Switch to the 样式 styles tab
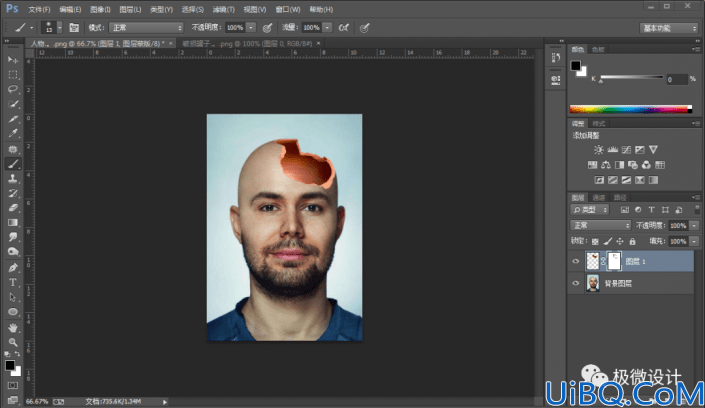The image size is (705, 408). tap(599, 124)
